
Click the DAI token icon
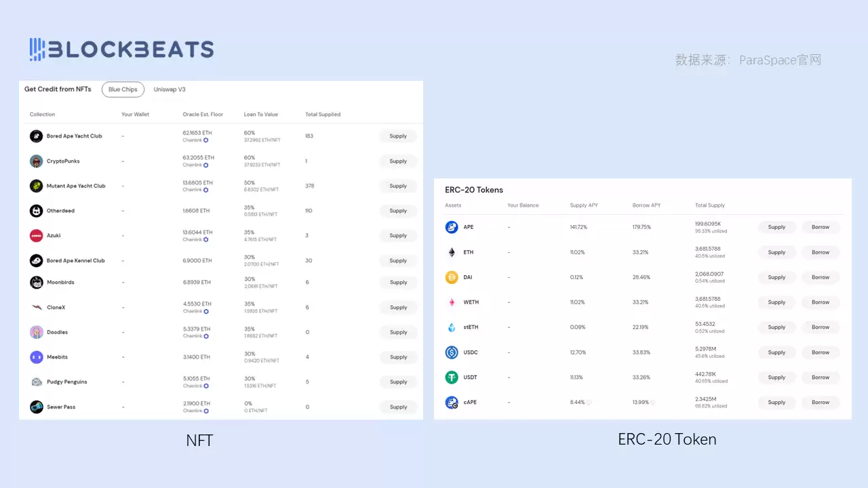coord(452,277)
